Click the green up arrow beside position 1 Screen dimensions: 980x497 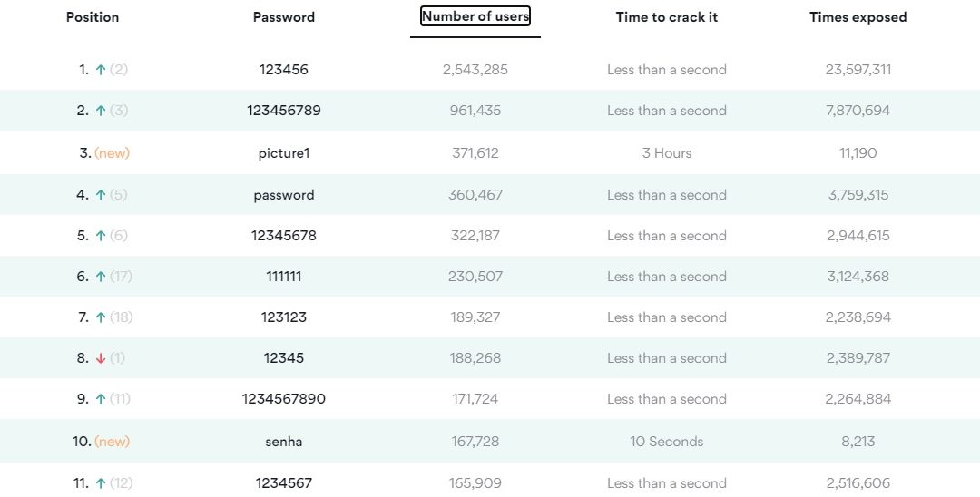click(101, 70)
